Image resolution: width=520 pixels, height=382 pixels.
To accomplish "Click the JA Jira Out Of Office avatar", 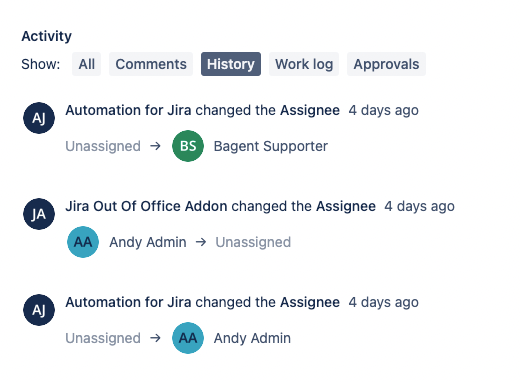I will [39, 214].
